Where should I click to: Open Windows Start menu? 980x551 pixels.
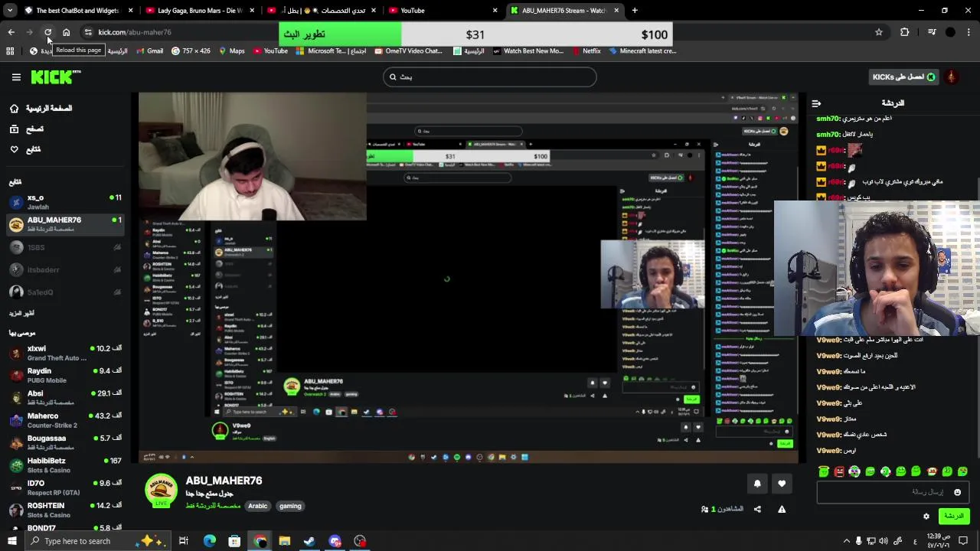12,541
